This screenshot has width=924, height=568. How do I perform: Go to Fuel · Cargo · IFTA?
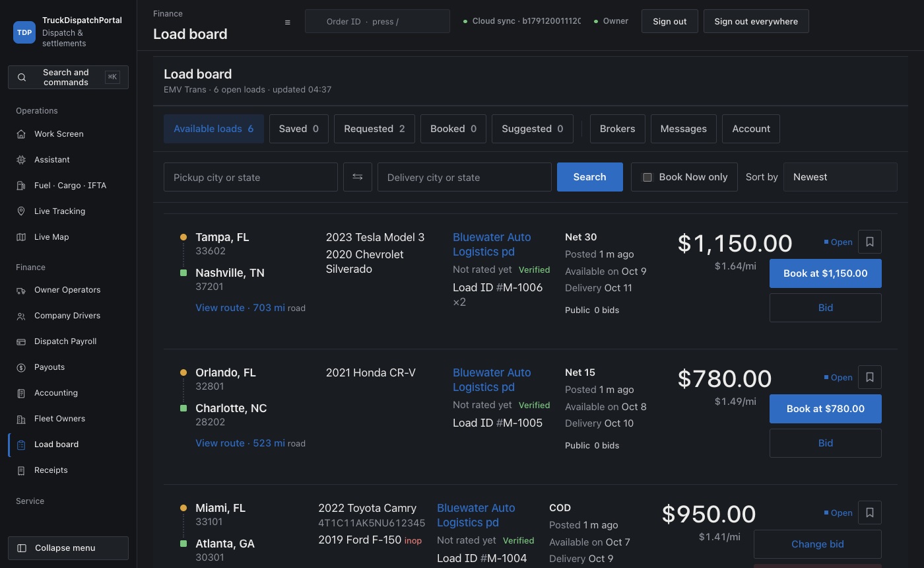pyautogui.click(x=70, y=186)
